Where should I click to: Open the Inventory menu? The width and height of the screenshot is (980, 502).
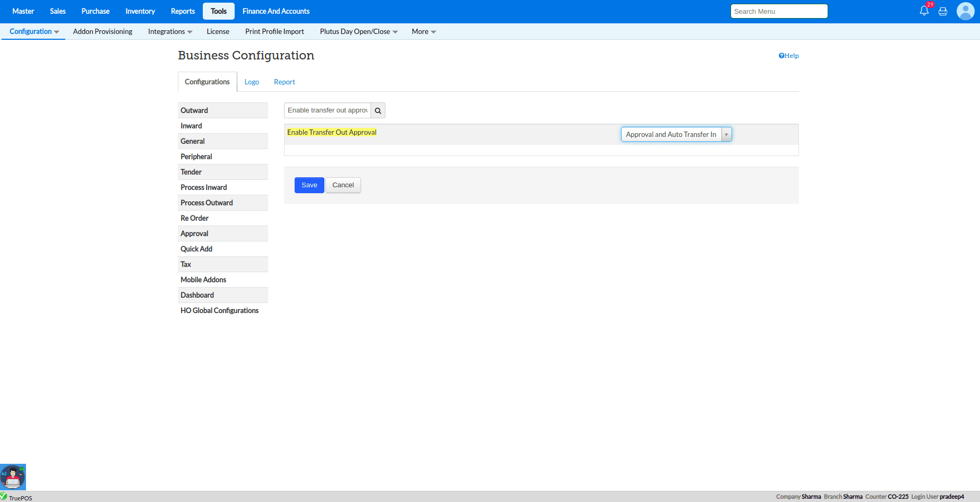140,11
